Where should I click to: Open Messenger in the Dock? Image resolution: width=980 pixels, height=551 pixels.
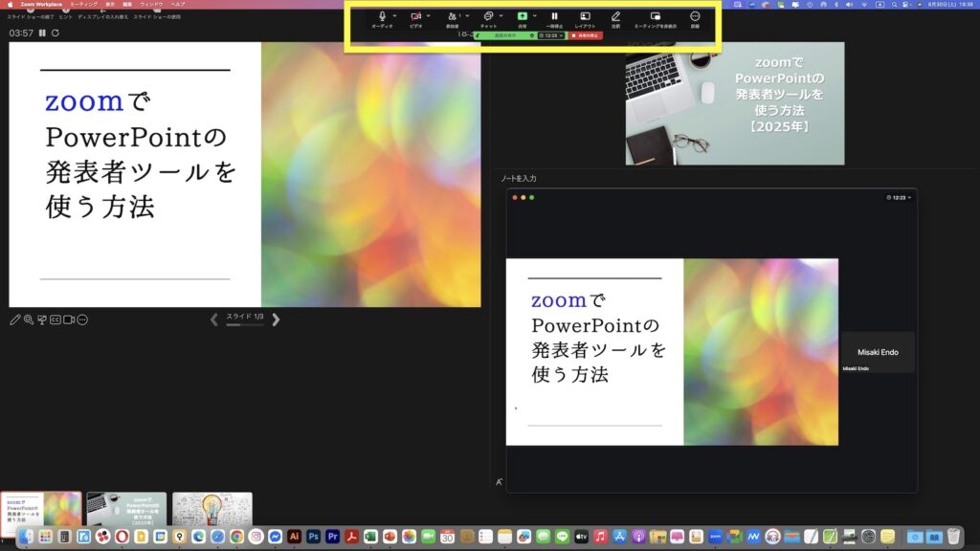(x=275, y=536)
